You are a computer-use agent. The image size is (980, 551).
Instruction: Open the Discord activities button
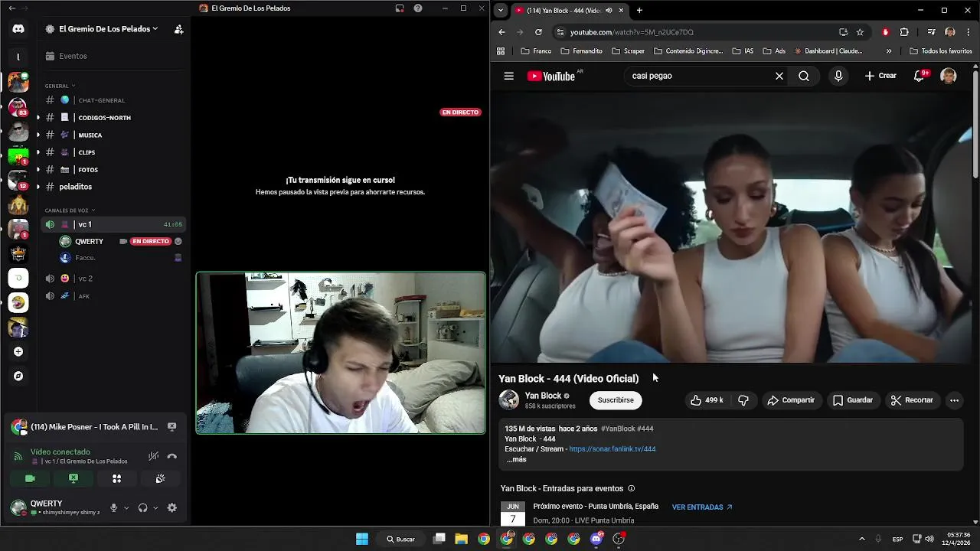point(117,478)
